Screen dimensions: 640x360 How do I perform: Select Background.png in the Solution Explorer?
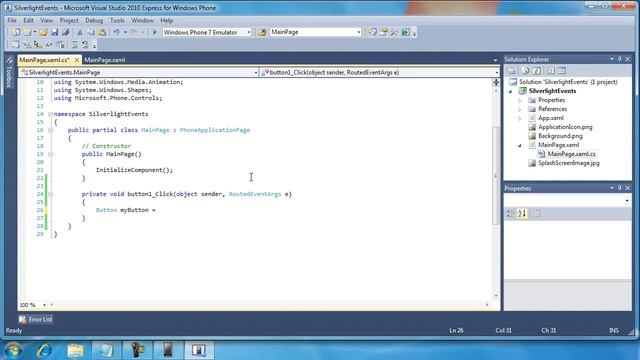pyautogui.click(x=560, y=136)
